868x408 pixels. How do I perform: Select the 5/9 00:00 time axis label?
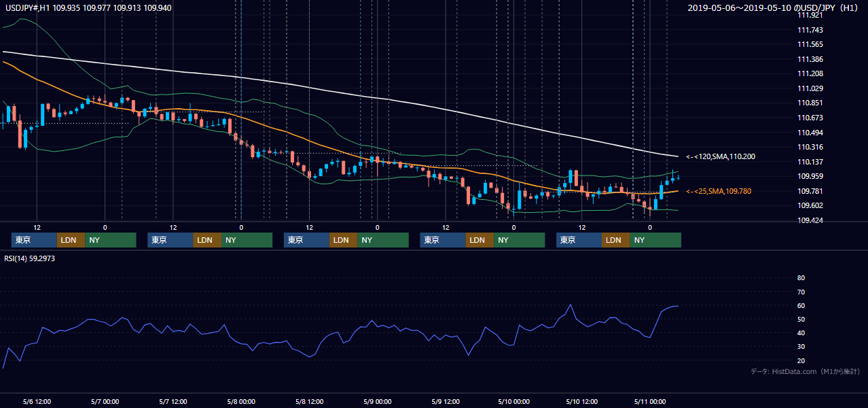377,401
